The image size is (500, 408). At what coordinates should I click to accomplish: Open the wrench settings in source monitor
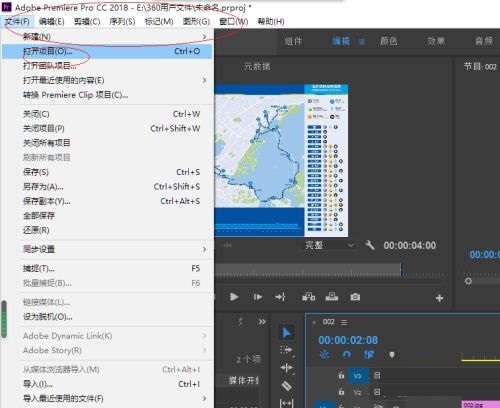click(369, 245)
